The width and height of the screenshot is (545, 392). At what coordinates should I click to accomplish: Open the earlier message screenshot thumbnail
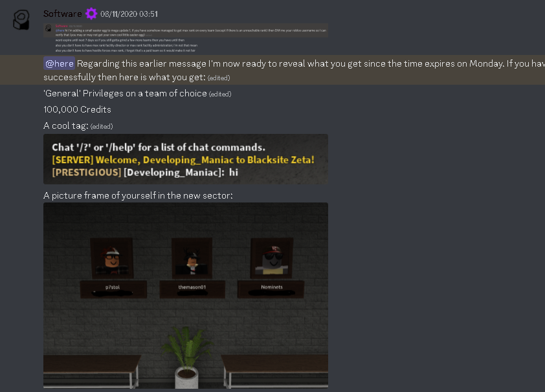[x=186, y=38]
